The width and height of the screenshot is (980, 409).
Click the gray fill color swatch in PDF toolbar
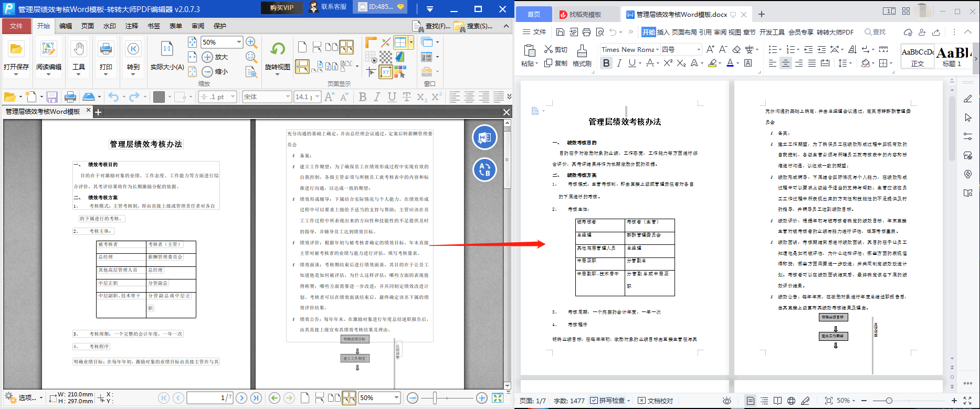[x=159, y=96]
